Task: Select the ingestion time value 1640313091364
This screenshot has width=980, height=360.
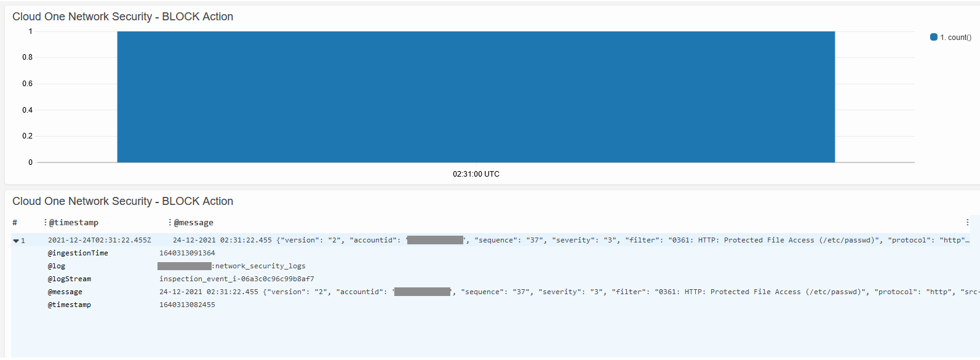Action: click(x=187, y=253)
